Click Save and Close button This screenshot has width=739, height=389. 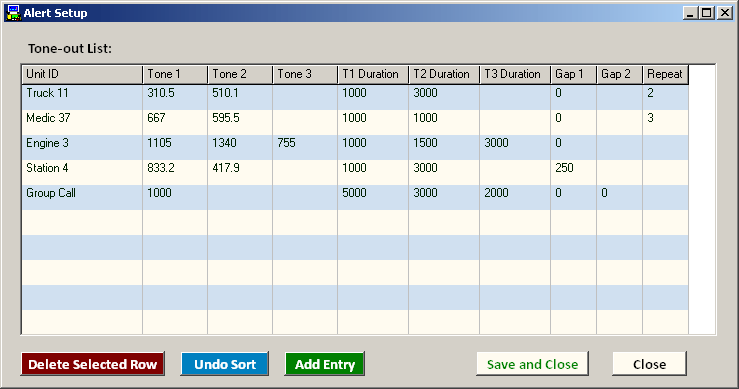point(532,364)
